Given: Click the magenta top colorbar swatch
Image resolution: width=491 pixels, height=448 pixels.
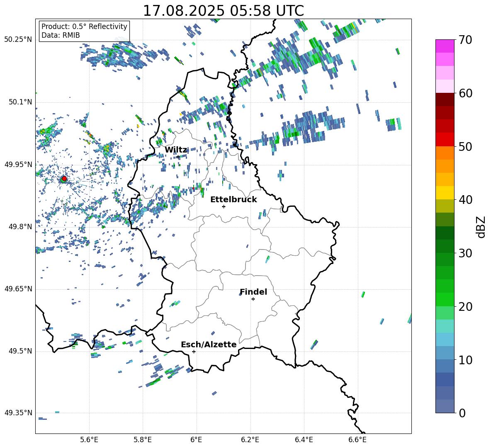Looking at the screenshot, I should 445,46.
